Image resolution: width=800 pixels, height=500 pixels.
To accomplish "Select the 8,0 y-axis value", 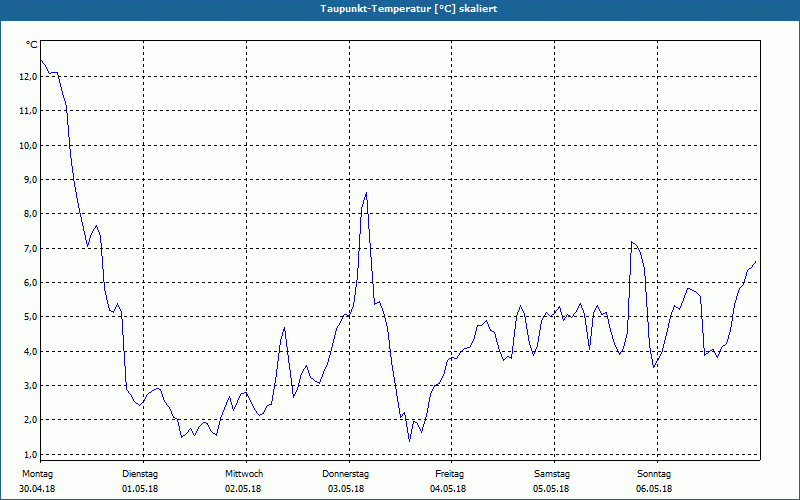I will (x=30, y=214).
